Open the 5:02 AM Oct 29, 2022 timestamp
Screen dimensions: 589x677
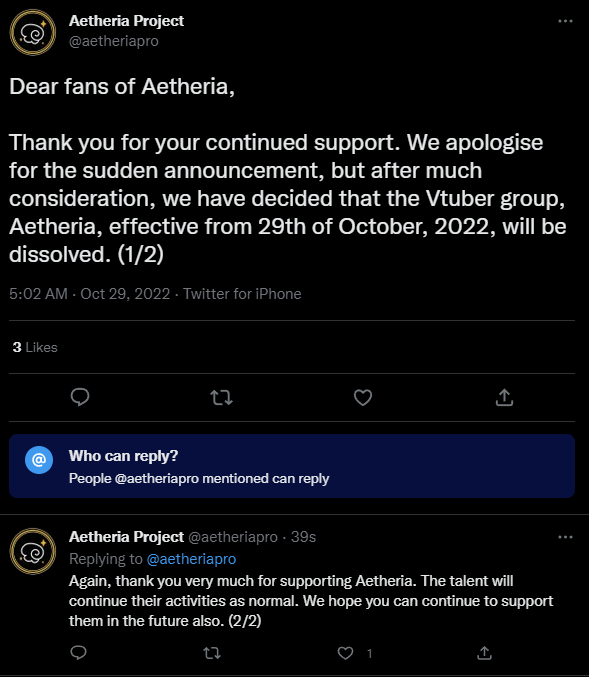click(x=89, y=294)
